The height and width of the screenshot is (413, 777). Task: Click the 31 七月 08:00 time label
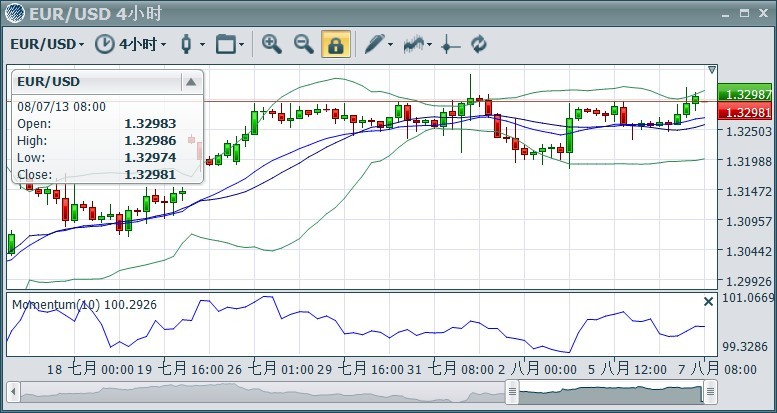[453, 369]
